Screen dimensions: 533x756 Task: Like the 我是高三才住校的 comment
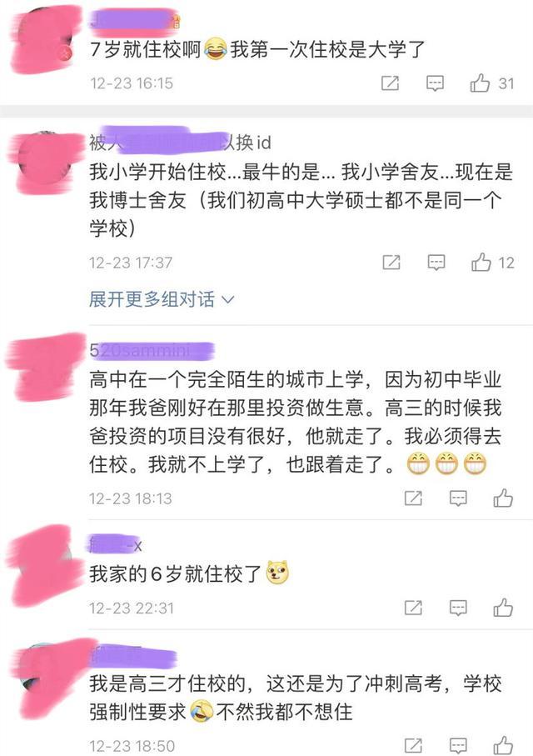(503, 745)
